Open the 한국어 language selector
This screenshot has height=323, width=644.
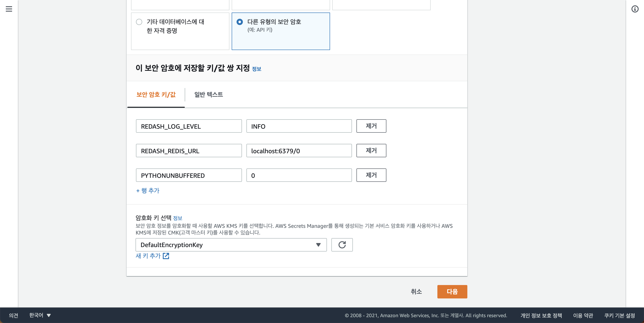40,315
